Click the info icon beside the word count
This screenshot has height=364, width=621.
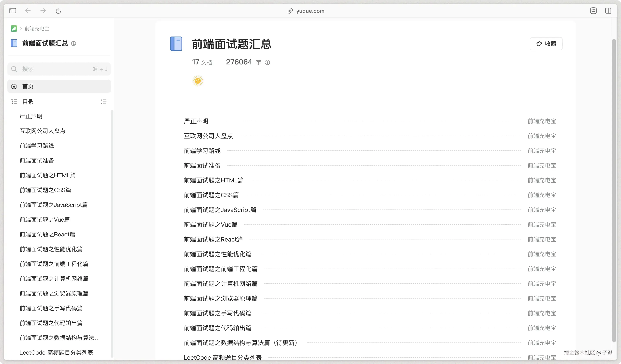click(x=267, y=62)
